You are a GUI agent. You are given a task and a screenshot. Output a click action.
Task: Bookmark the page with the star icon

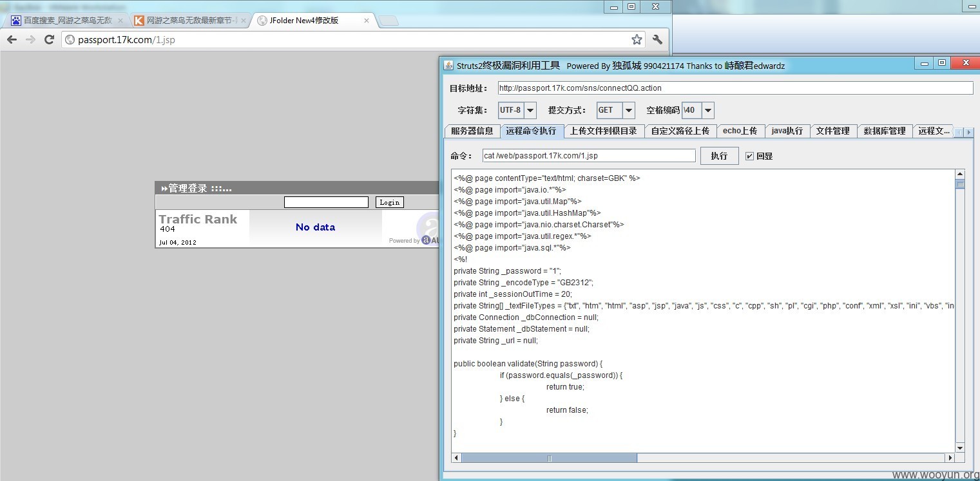tap(637, 40)
